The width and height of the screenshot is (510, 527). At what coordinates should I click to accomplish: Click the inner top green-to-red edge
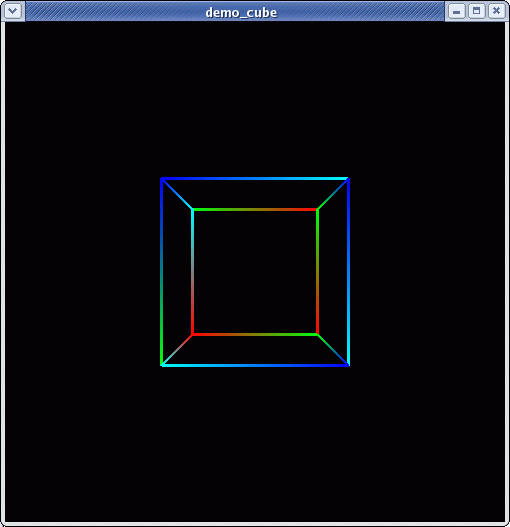[x=255, y=210]
